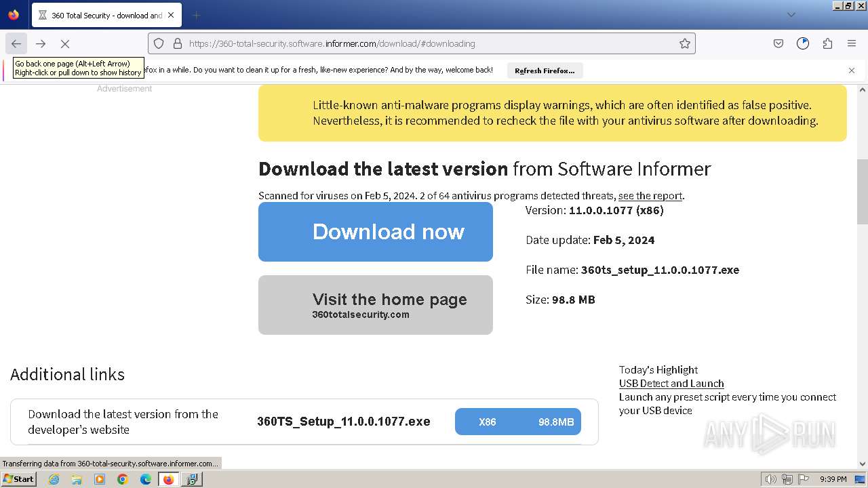Image resolution: width=868 pixels, height=488 pixels.
Task: Click the yellow anti-malware warning notice
Action: pos(553,113)
